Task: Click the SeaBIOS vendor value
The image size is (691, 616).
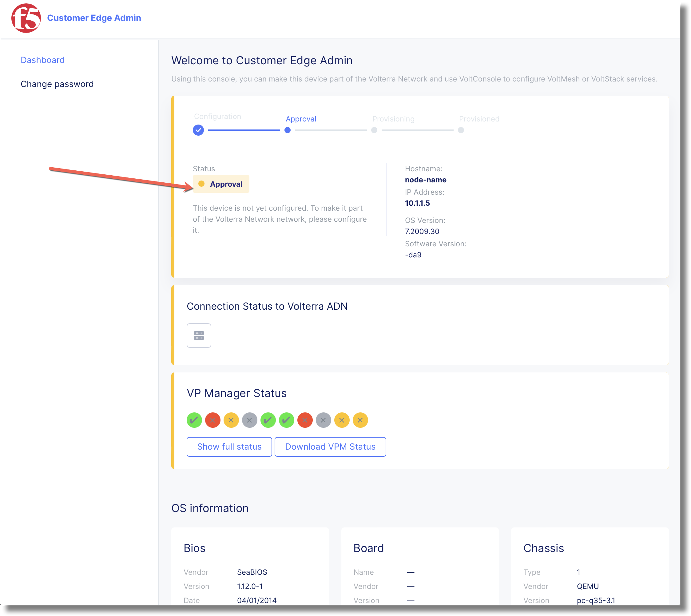Action: [252, 572]
